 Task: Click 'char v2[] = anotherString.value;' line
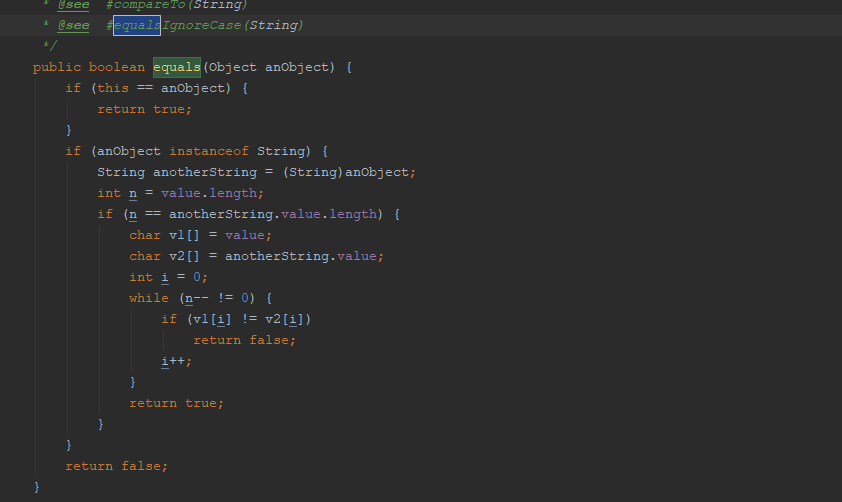point(257,256)
